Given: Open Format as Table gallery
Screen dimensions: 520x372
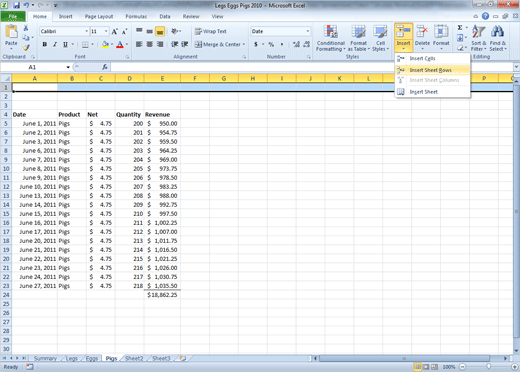Looking at the screenshot, I should point(359,38).
